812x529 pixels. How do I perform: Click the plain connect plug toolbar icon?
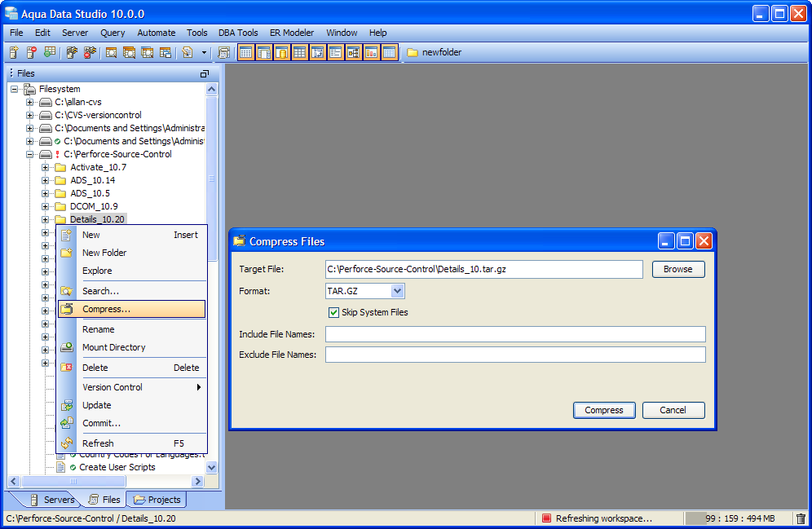[72, 52]
